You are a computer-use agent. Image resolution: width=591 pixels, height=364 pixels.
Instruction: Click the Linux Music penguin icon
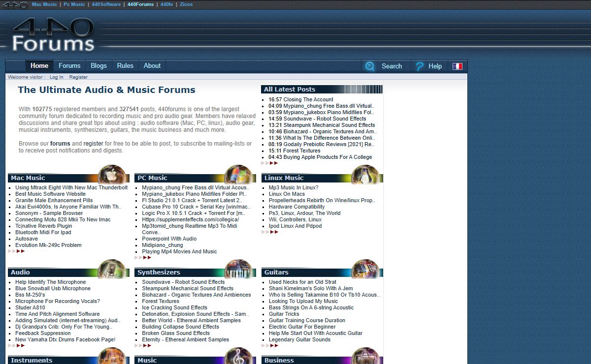pos(365,174)
